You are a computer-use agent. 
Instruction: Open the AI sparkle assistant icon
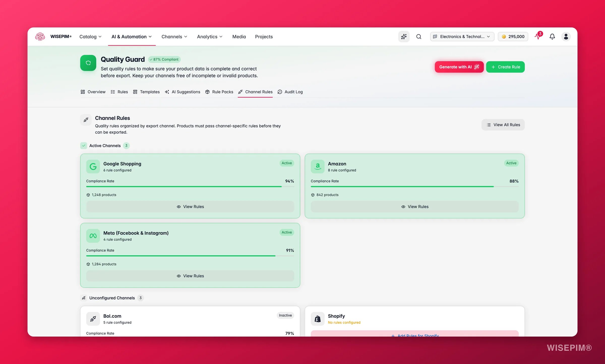click(404, 37)
